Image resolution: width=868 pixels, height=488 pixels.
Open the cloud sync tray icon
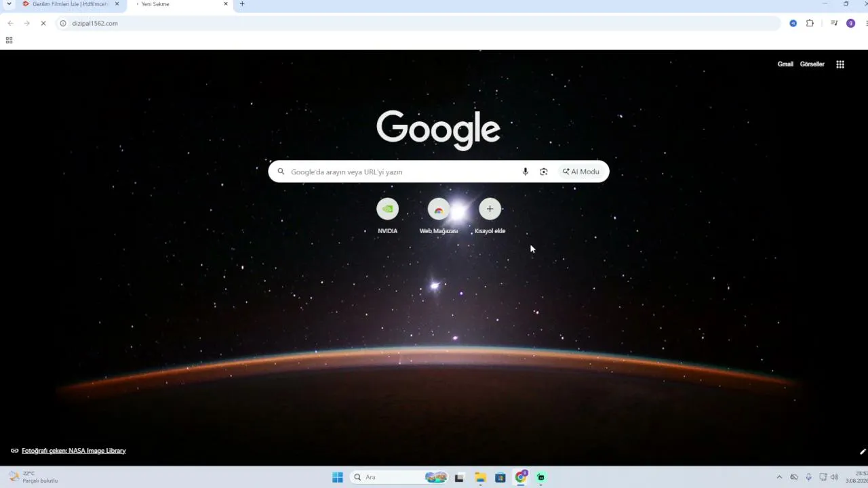coord(794,477)
